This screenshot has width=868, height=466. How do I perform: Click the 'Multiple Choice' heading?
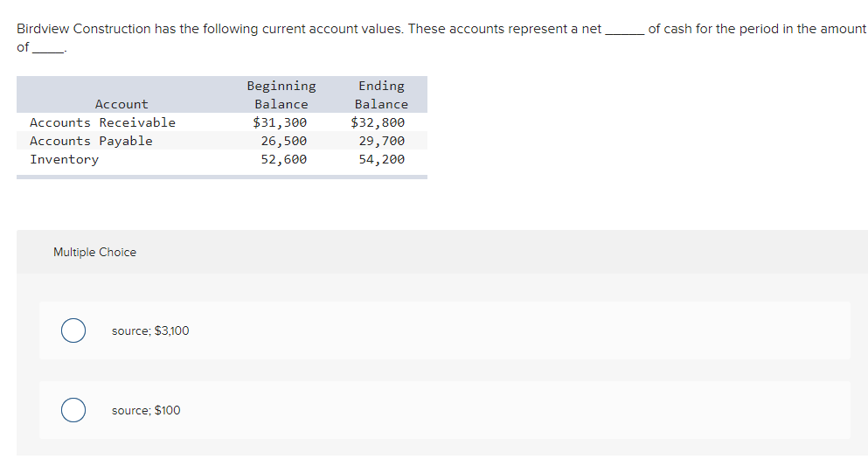(x=94, y=253)
